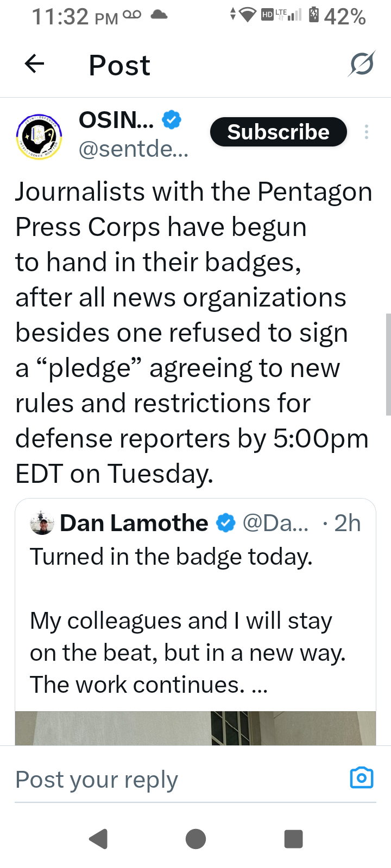Tap the blue verified badge beside OSIN

tap(172, 119)
